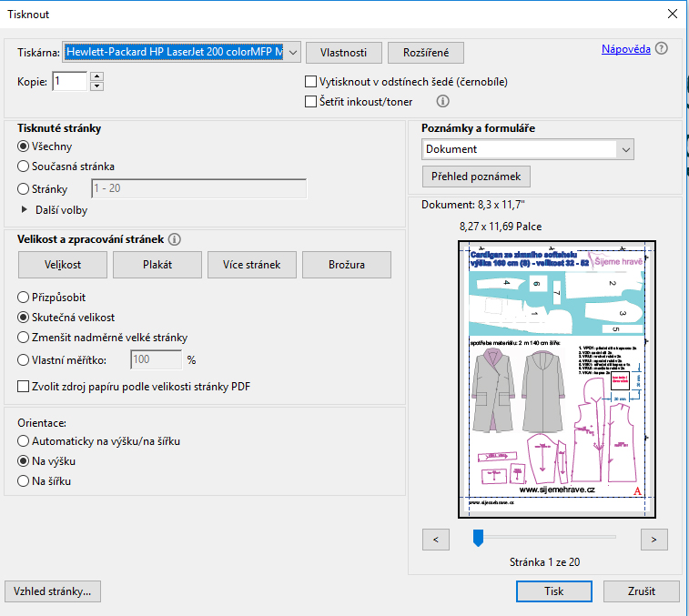Select the Přizpůsobit scaling option
The image size is (689, 616).
[x=23, y=297]
